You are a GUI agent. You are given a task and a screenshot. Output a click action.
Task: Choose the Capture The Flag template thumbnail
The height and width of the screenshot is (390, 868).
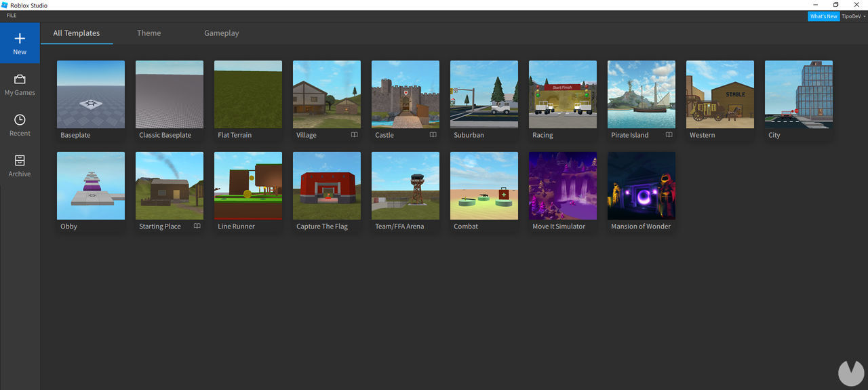tap(327, 186)
